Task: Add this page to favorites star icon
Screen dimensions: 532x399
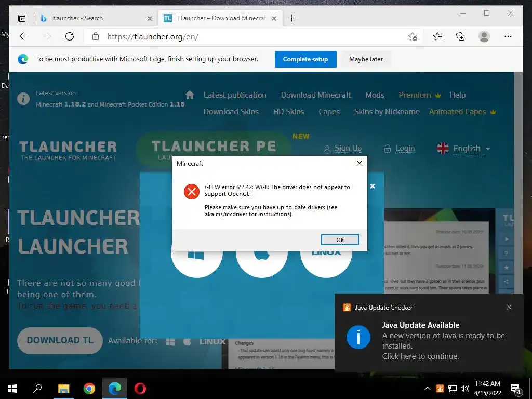Action: pyautogui.click(x=413, y=37)
